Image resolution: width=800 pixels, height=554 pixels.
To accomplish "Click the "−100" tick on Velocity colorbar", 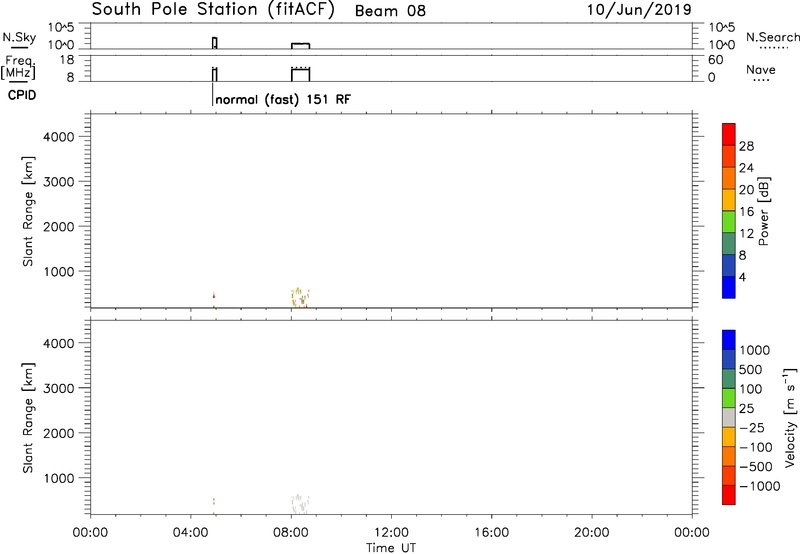I will [x=755, y=447].
